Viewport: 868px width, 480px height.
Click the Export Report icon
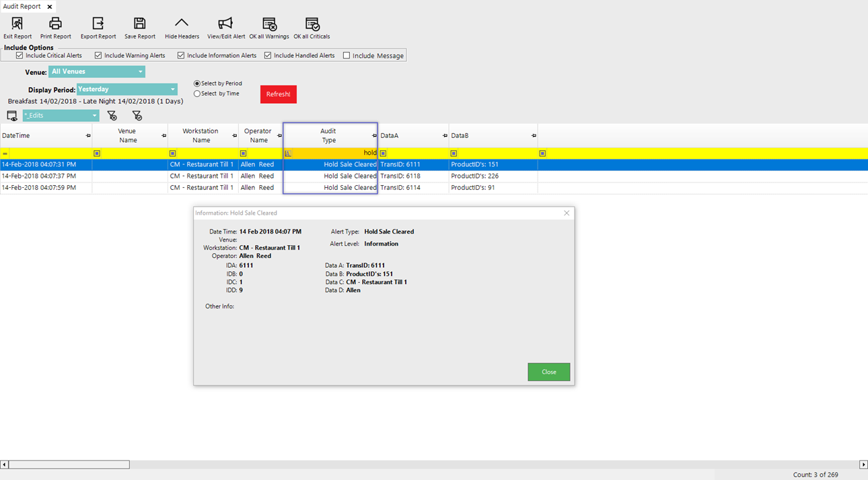[98, 24]
